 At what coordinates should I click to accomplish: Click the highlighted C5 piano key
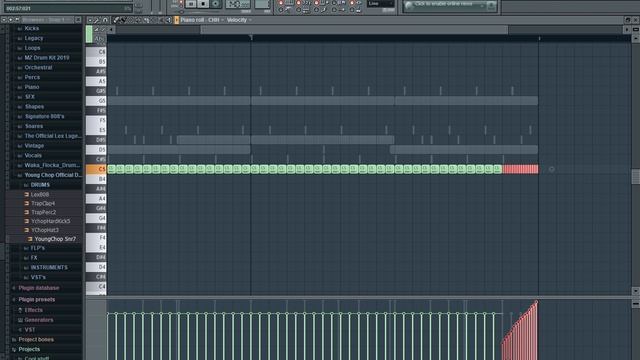point(96,169)
